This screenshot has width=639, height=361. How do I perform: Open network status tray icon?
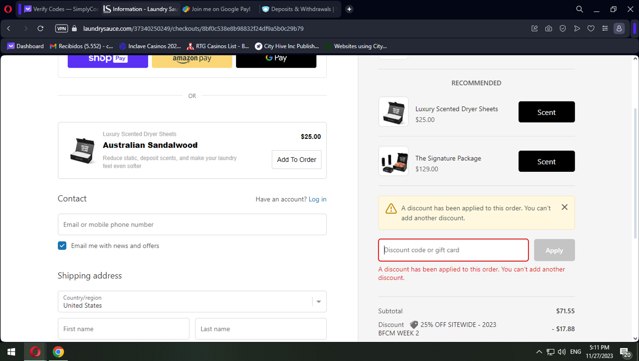point(551,352)
